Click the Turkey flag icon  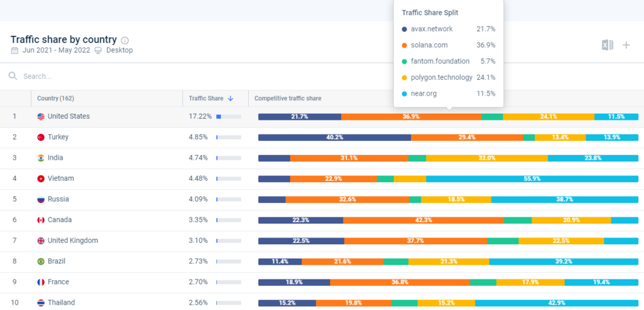pos(41,137)
